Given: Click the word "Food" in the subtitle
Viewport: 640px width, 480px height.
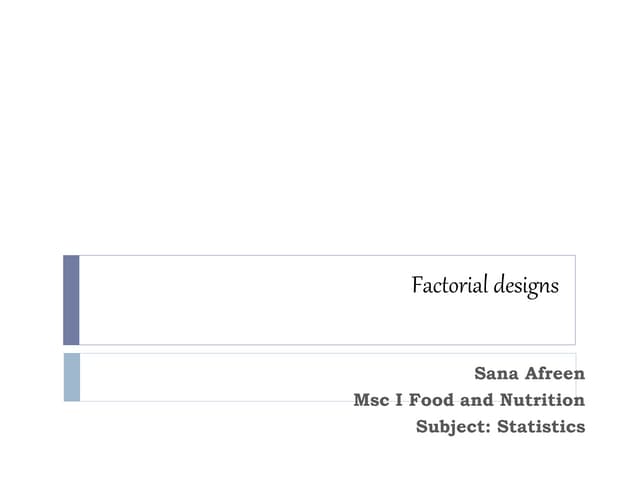Looking at the screenshot, I should [x=431, y=400].
